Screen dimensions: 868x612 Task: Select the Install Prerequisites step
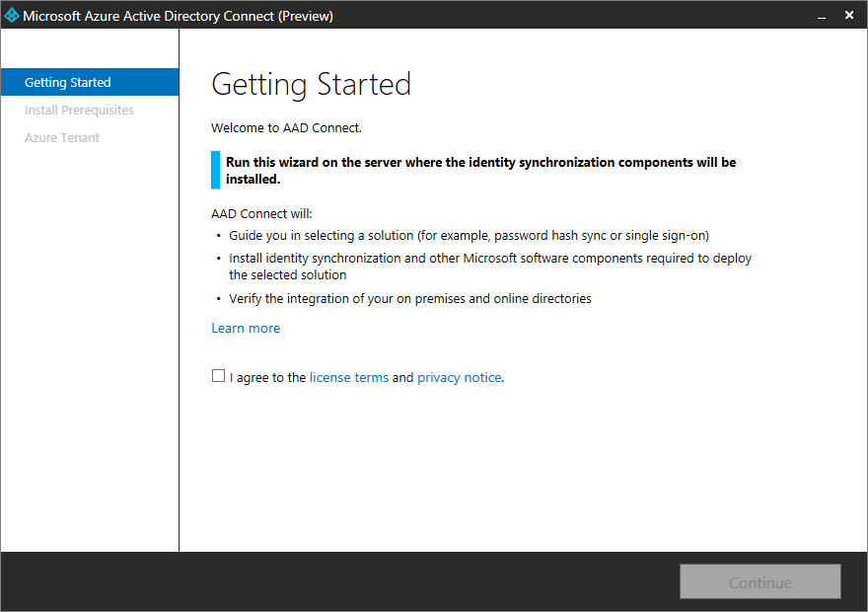pyautogui.click(x=79, y=110)
